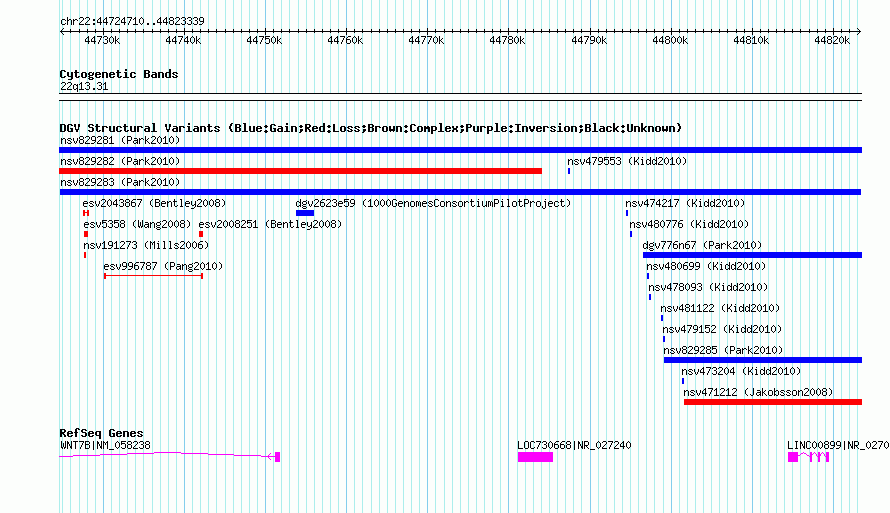Screen dimensions: 890x513
Task: Open the esv996787 (Pang2010) label
Action: click(x=163, y=266)
